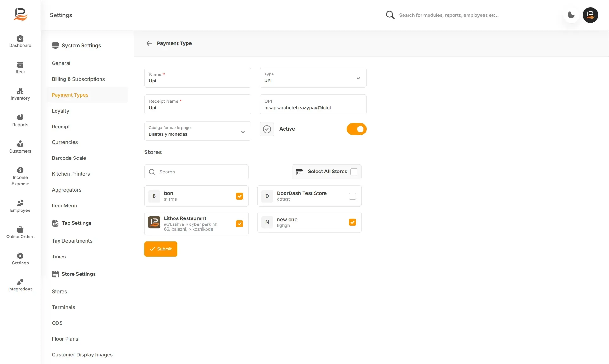Screen dimensions: 609x364
Task: Open the Settings hexagon icon in sidebar
Action: [x=20, y=256]
